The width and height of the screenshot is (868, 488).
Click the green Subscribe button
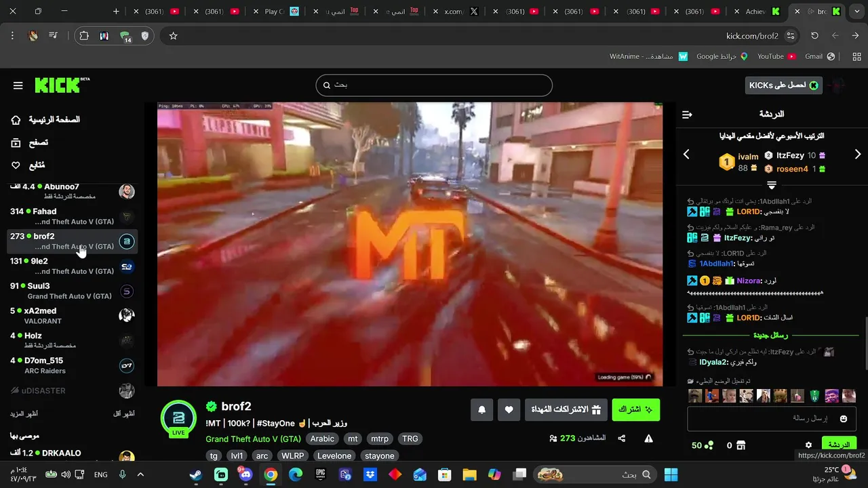click(x=635, y=409)
